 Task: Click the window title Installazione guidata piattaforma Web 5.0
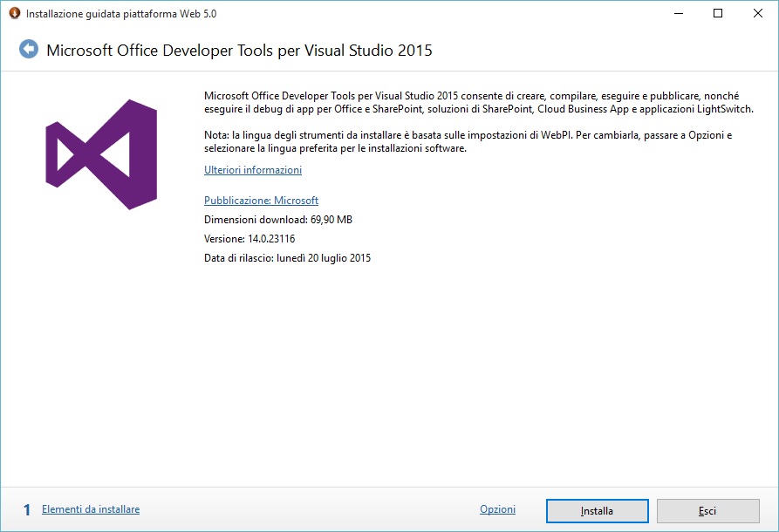(x=121, y=14)
